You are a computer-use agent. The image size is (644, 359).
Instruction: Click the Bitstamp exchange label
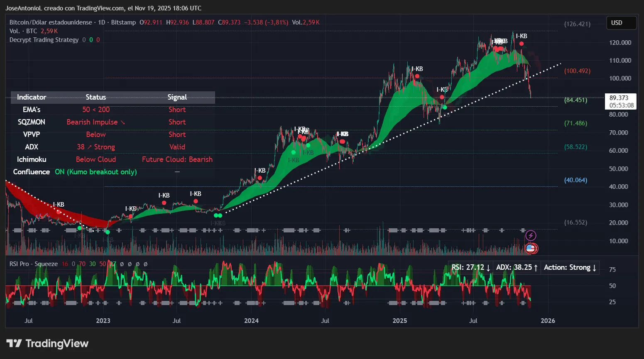(x=123, y=22)
